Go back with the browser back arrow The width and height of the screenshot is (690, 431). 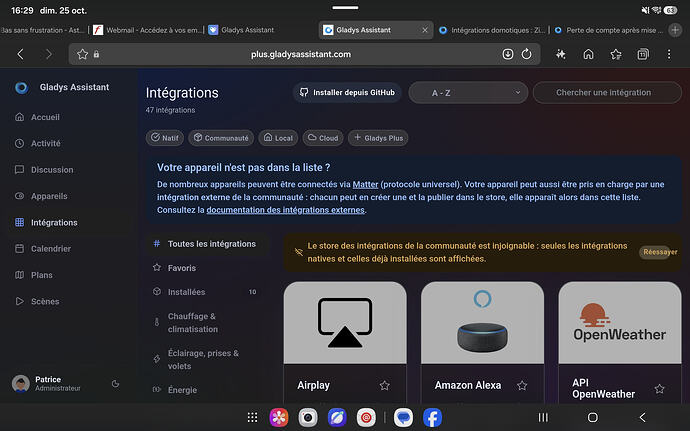[x=20, y=54]
